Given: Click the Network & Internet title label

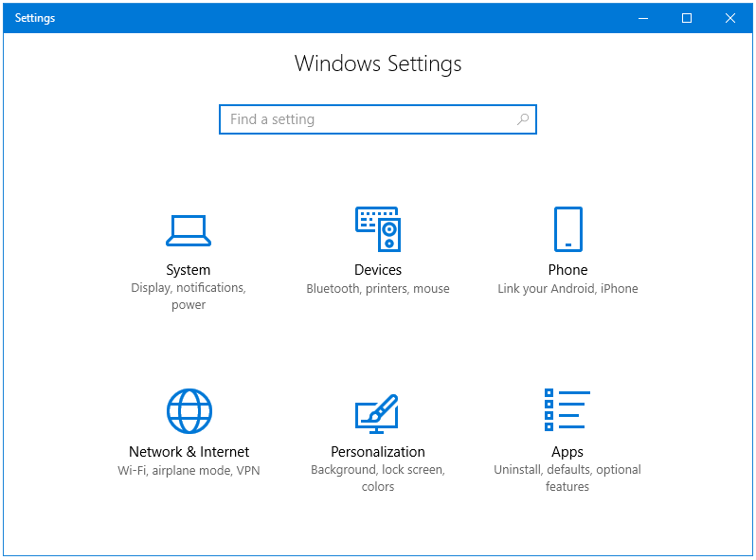Looking at the screenshot, I should point(189,451).
